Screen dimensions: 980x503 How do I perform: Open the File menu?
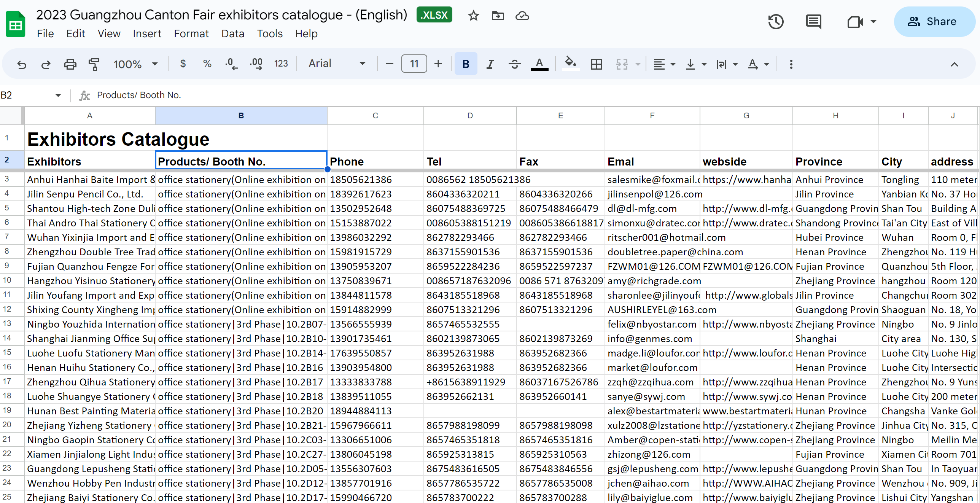[x=45, y=33]
